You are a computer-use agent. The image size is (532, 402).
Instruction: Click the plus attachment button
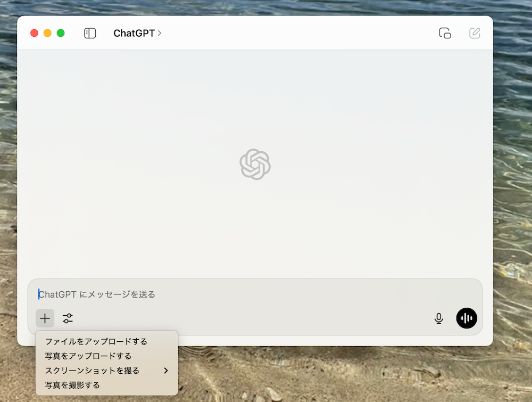[45, 318]
